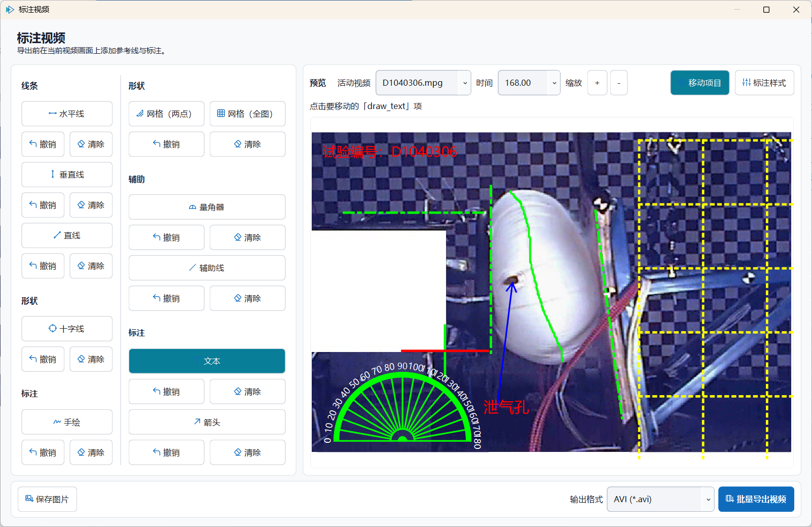Image resolution: width=812 pixels, height=527 pixels.
Task: Click 批量导出视频 batch export button
Action: point(756,499)
